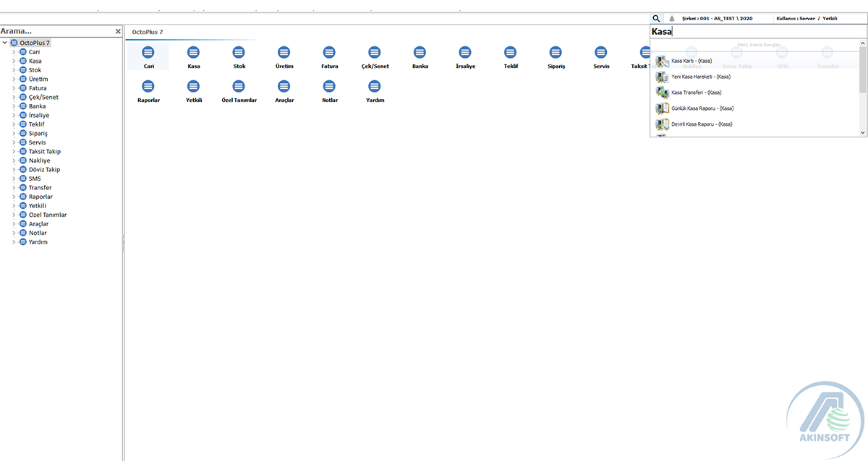
Task: Open the Cari module icon
Action: point(148,53)
